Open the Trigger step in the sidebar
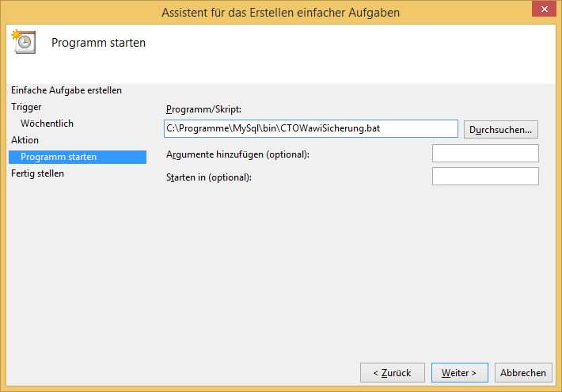The image size is (562, 392). click(26, 106)
